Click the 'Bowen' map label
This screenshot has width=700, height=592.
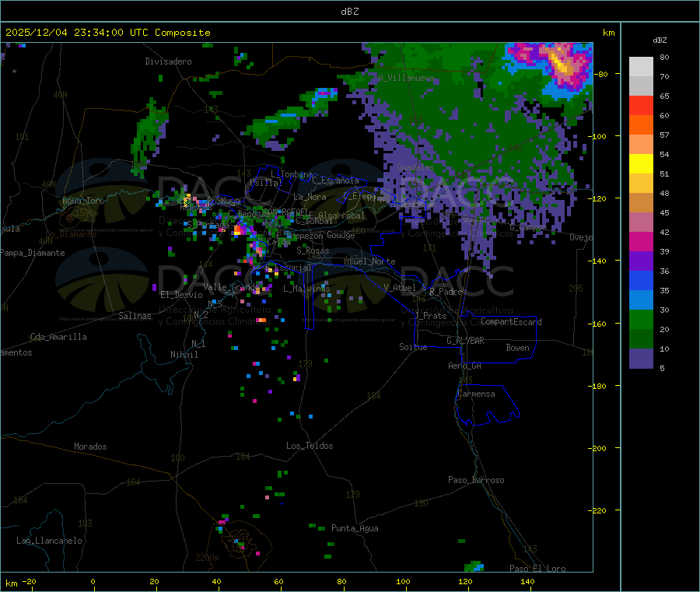point(517,348)
